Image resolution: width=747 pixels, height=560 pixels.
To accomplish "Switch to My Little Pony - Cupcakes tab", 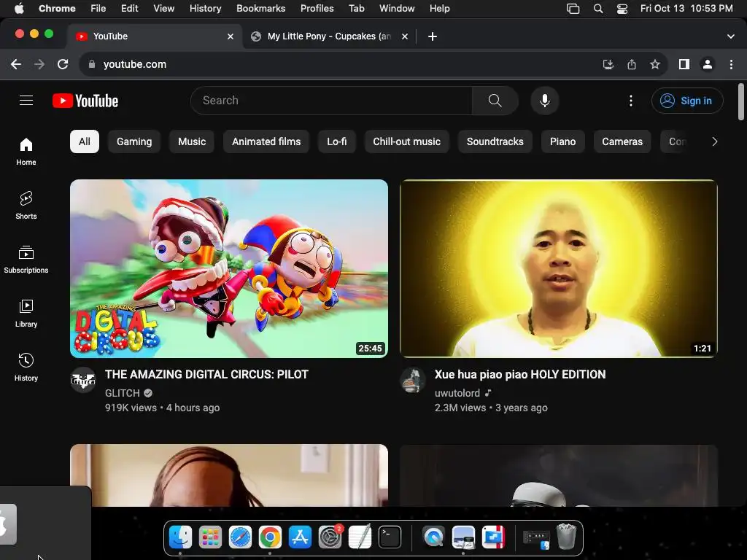I will pyautogui.click(x=329, y=36).
